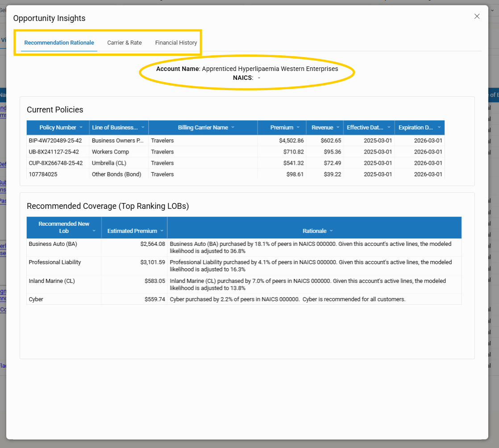Open Expiration Date column menu chevron
The height and width of the screenshot is (448, 499).
439,127
